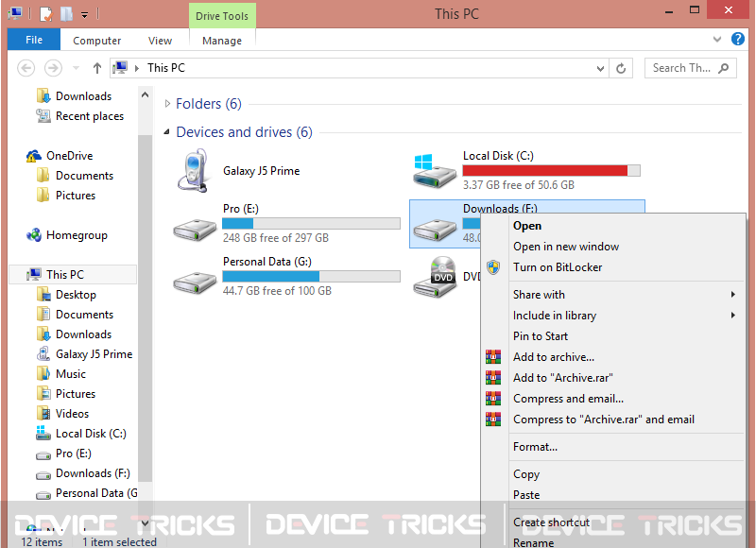Viewport: 756px width, 548px height.
Task: Expand the ribbon with the chevron arrow
Action: pos(717,39)
